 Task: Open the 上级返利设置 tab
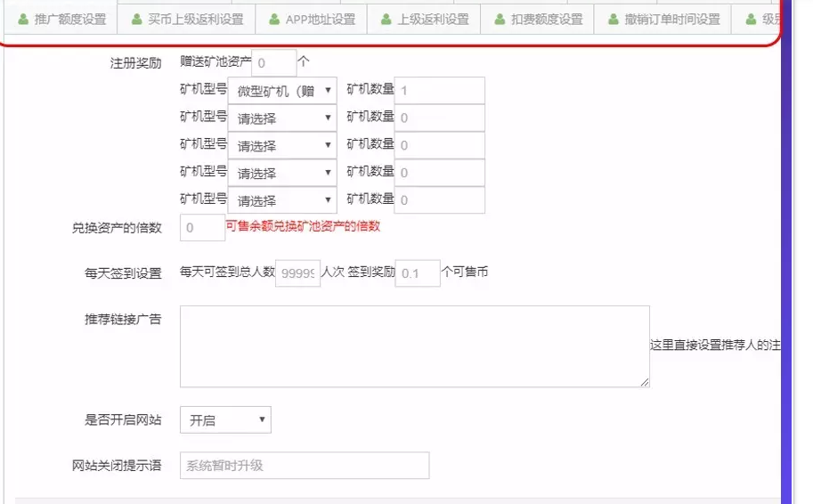pyautogui.click(x=424, y=19)
